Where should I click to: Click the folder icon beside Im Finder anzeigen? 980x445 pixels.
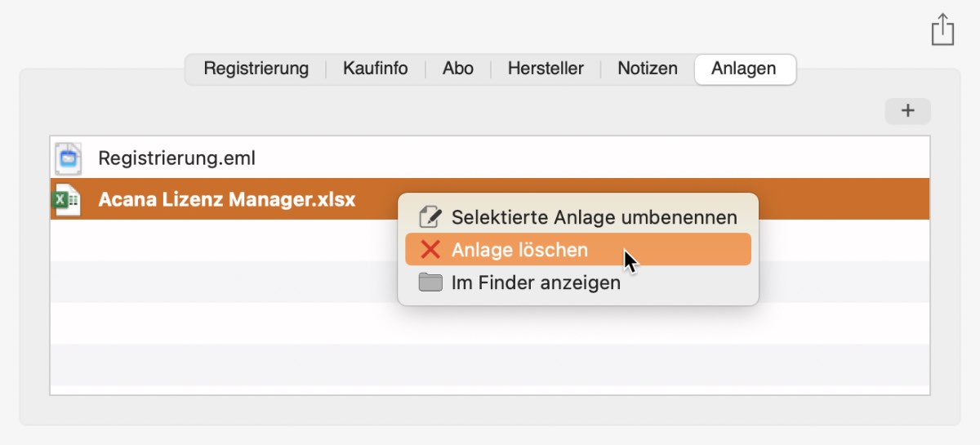pyautogui.click(x=430, y=283)
